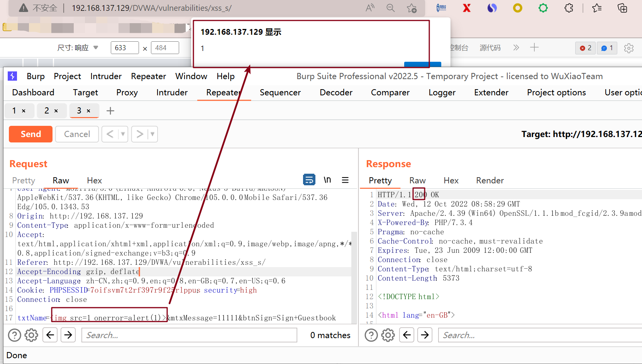
Task: Click the Burp Suite lightning bolt logo
Action: (x=12, y=76)
